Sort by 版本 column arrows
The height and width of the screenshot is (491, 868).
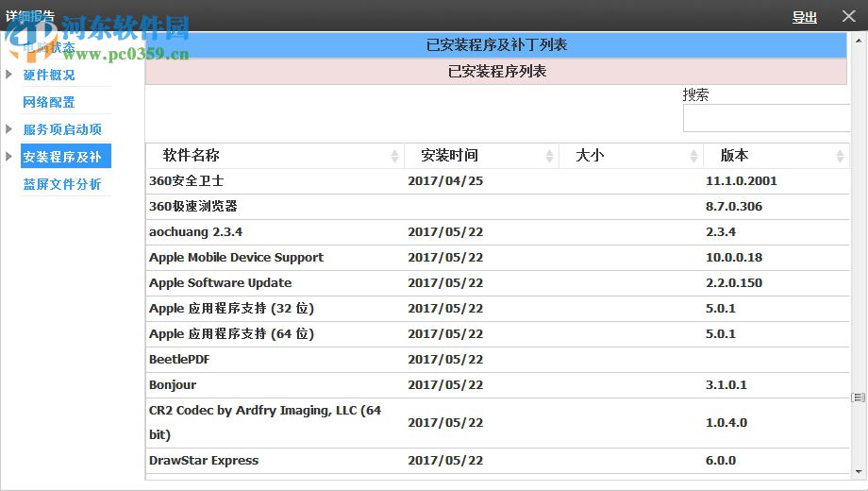(x=840, y=157)
